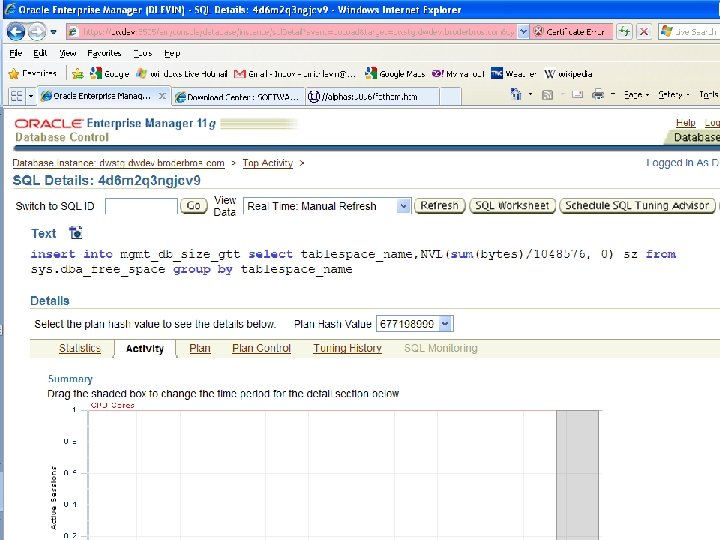Click the Switch to SQL ID field

point(141,206)
